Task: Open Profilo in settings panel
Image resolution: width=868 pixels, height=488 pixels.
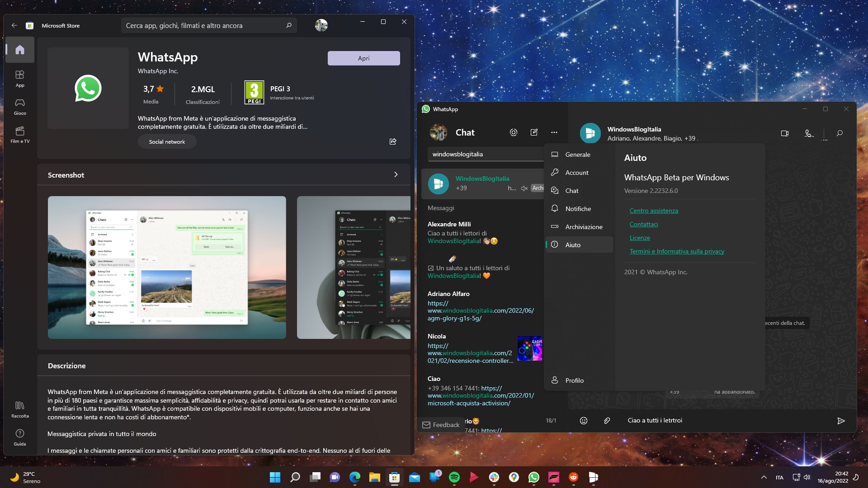Action: pyautogui.click(x=579, y=380)
